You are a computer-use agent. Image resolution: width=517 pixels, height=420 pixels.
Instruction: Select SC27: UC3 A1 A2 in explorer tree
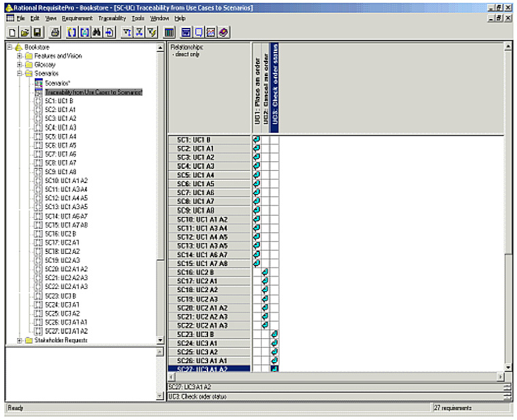click(66, 331)
